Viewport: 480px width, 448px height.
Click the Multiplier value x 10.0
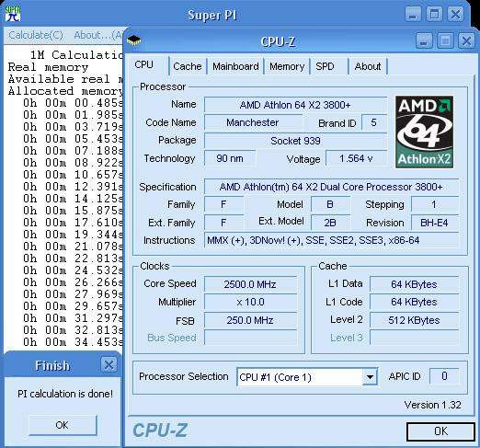tap(250, 302)
